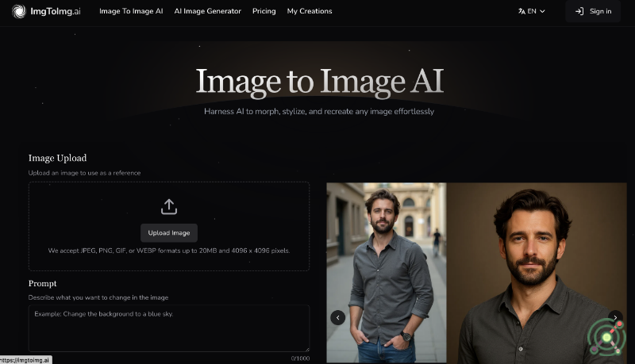635x364 pixels.
Task: Expand the EN language dropdown
Action: click(x=532, y=11)
